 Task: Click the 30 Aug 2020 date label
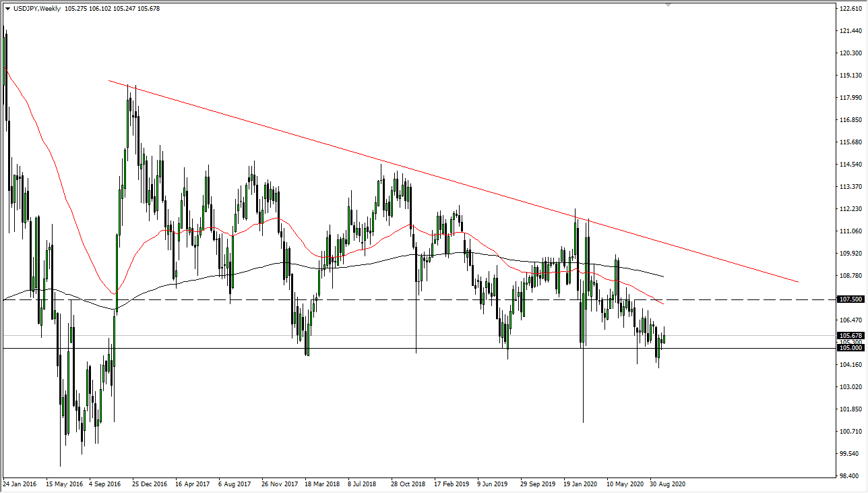tap(668, 484)
